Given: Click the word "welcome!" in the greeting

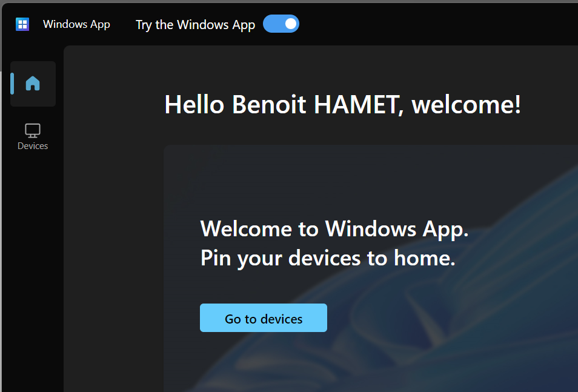Looking at the screenshot, I should pyautogui.click(x=466, y=105).
